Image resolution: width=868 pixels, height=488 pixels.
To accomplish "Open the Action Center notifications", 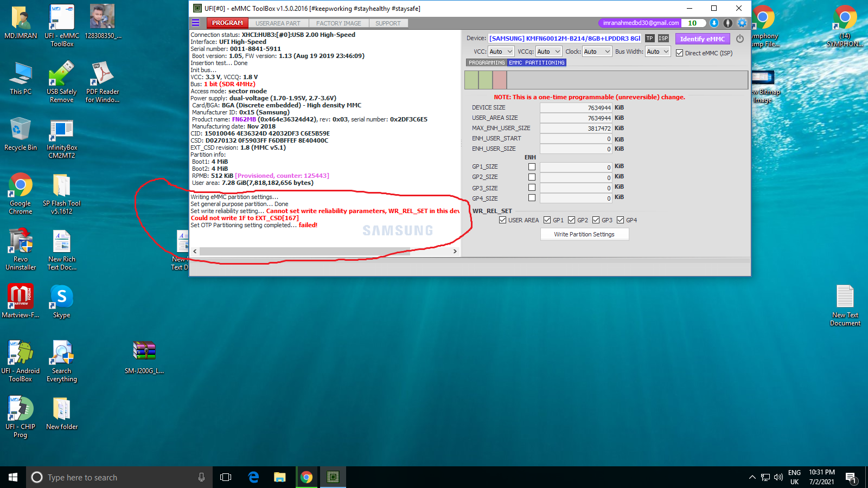I will click(x=851, y=477).
